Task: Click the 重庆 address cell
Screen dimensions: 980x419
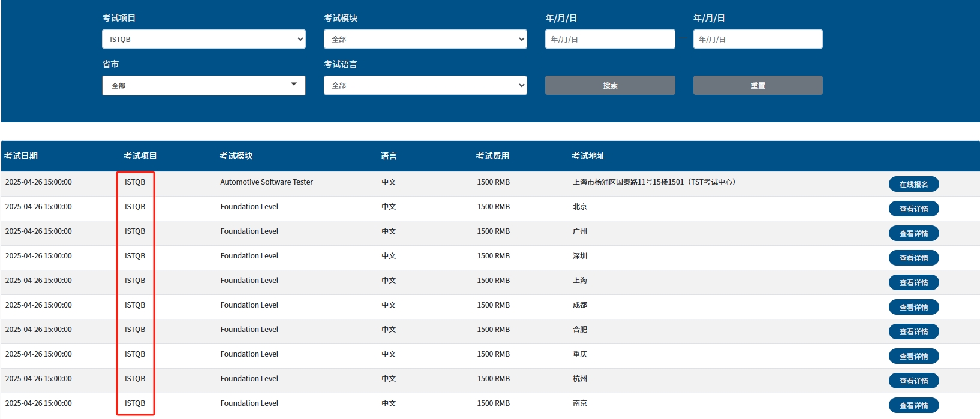Action: point(580,354)
